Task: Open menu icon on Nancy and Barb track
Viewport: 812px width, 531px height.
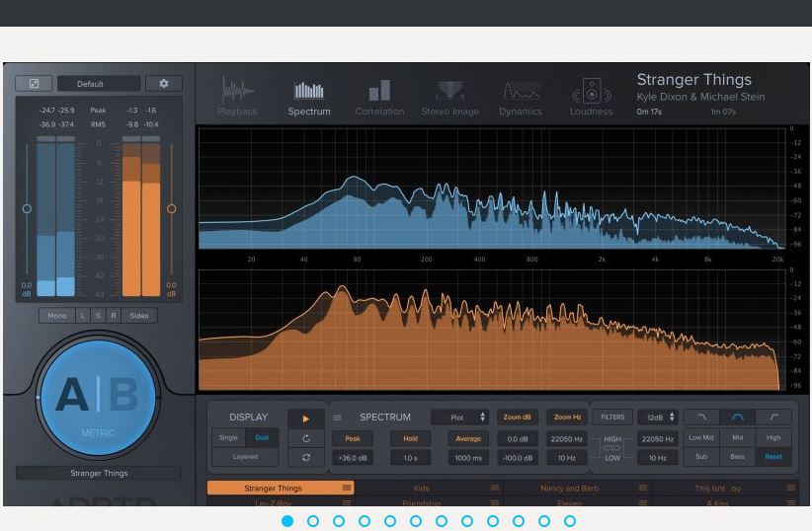Action: [643, 488]
